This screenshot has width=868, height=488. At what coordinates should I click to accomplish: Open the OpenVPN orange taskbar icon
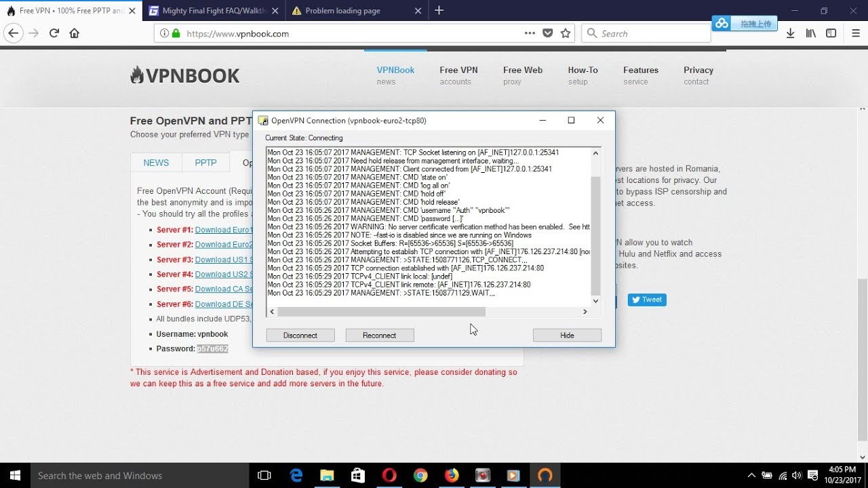pyautogui.click(x=545, y=475)
